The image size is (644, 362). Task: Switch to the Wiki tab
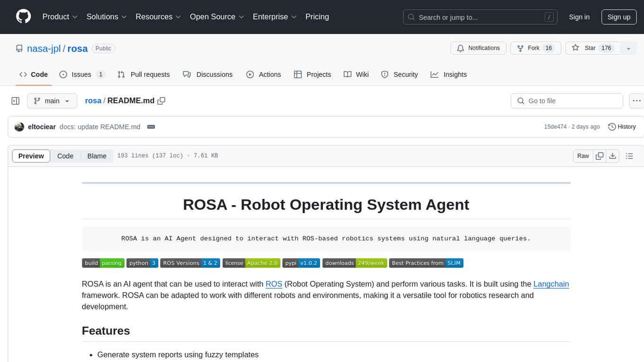[x=356, y=74]
